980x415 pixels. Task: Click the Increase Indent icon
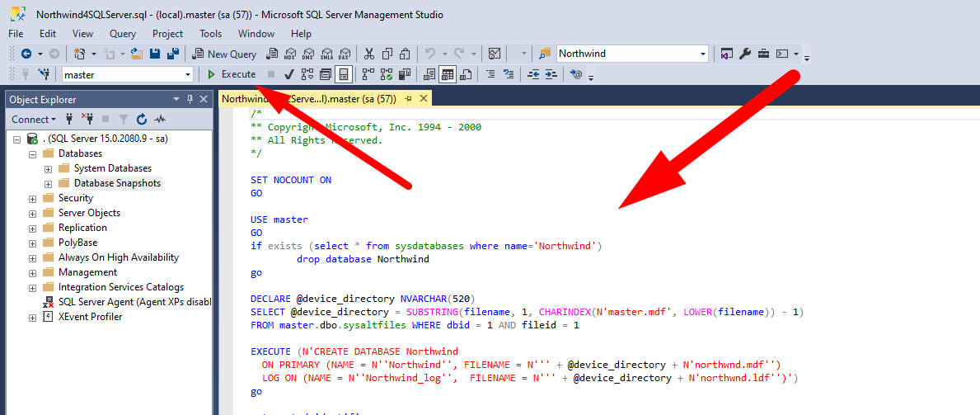point(550,74)
